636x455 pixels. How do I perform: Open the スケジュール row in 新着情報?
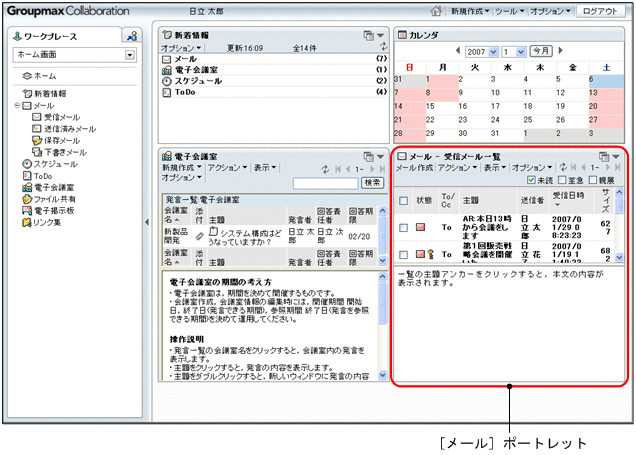[x=274, y=81]
